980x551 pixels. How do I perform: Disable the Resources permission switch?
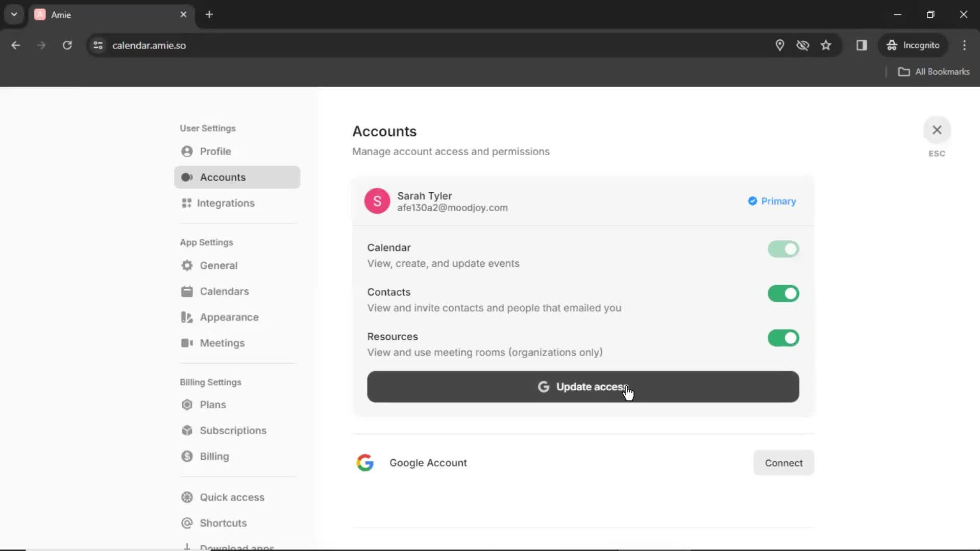(783, 338)
